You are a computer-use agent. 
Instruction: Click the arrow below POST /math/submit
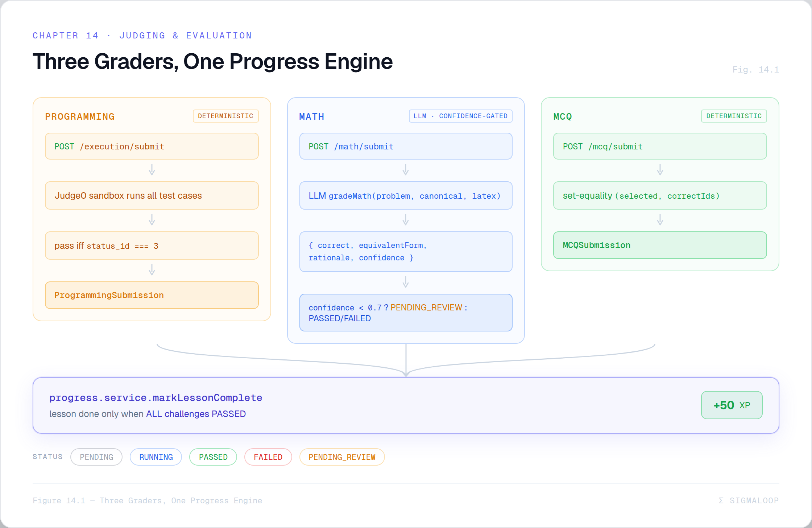(x=406, y=170)
